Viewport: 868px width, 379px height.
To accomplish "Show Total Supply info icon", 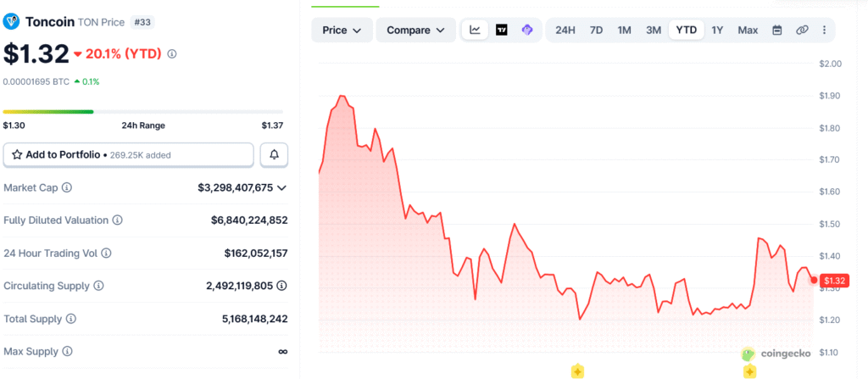I will click(x=71, y=319).
